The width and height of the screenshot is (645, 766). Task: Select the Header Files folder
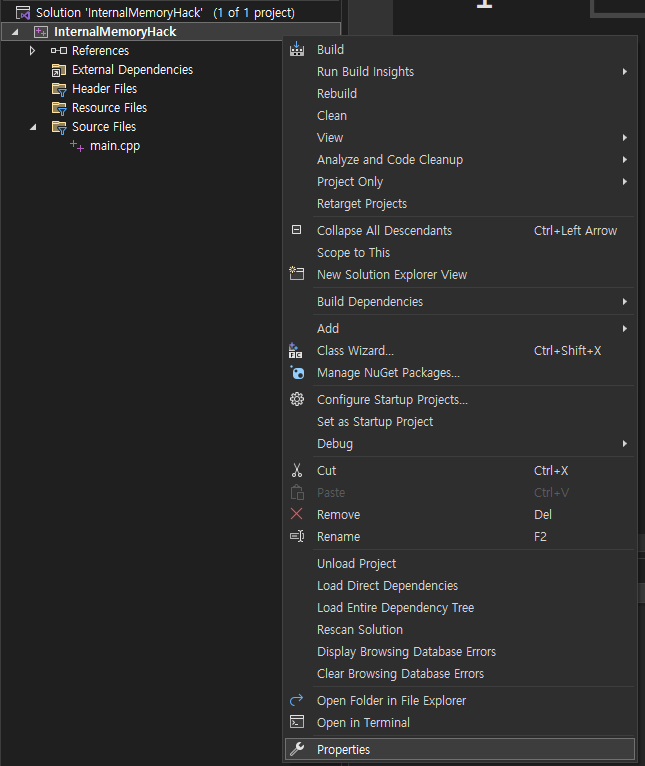point(104,89)
